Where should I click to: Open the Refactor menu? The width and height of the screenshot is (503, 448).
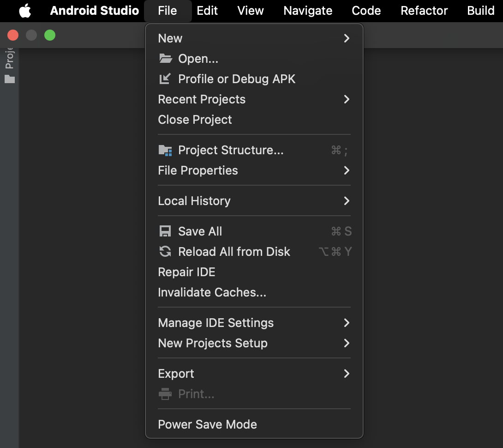pyautogui.click(x=424, y=11)
